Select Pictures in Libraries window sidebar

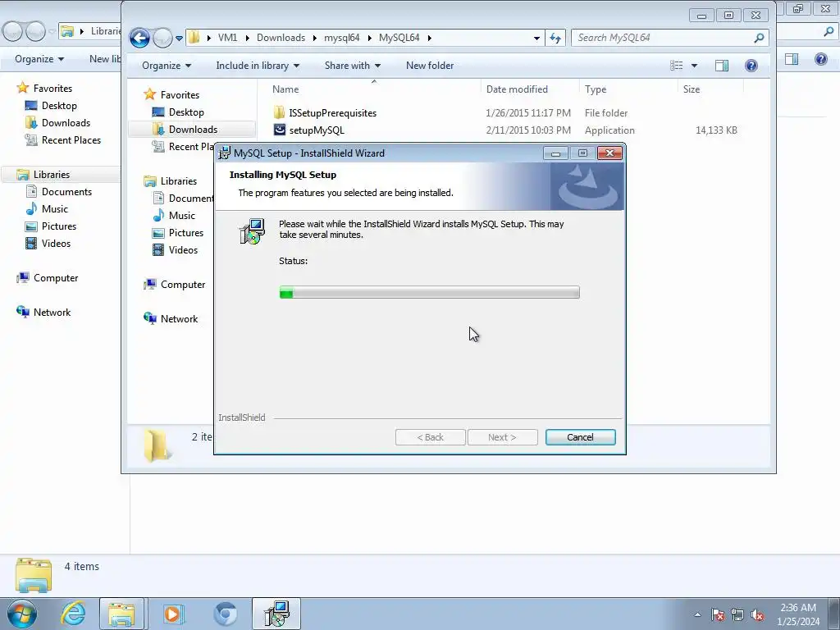click(59, 226)
